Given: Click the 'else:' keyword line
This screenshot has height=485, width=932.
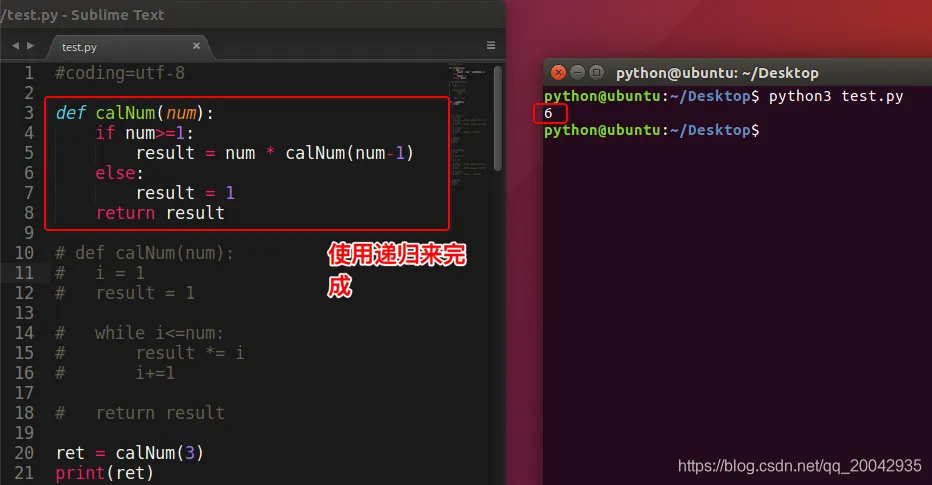Looking at the screenshot, I should pos(119,173).
